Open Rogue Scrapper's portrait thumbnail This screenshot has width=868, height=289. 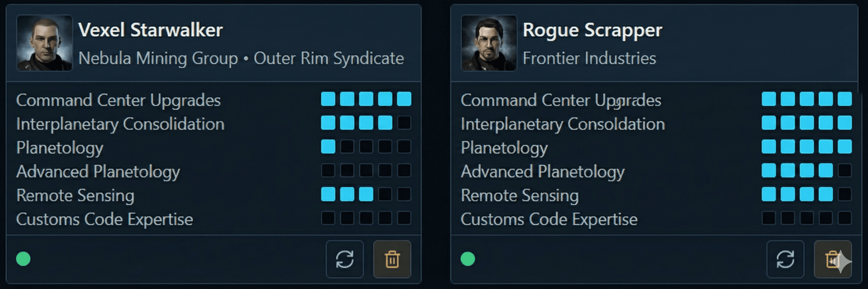tap(488, 43)
